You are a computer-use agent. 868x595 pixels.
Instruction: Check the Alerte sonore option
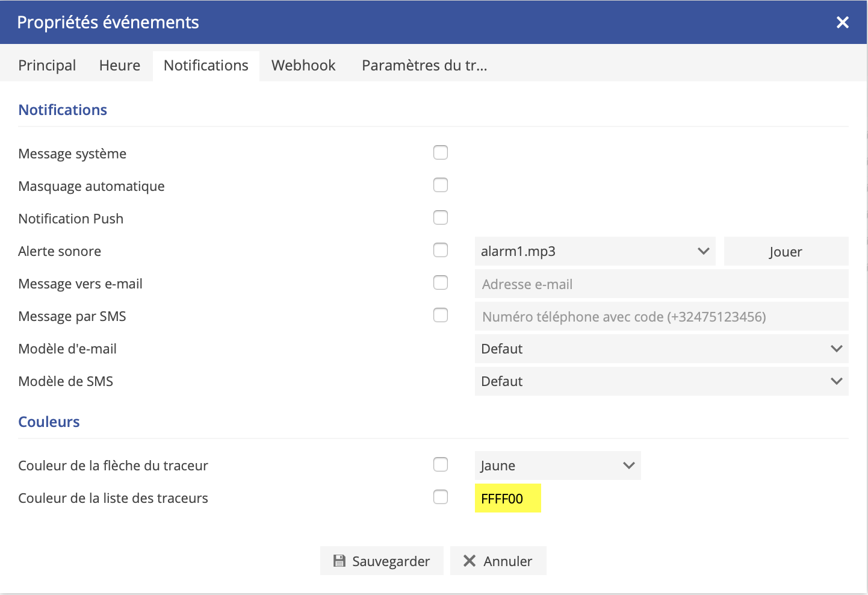pos(441,250)
